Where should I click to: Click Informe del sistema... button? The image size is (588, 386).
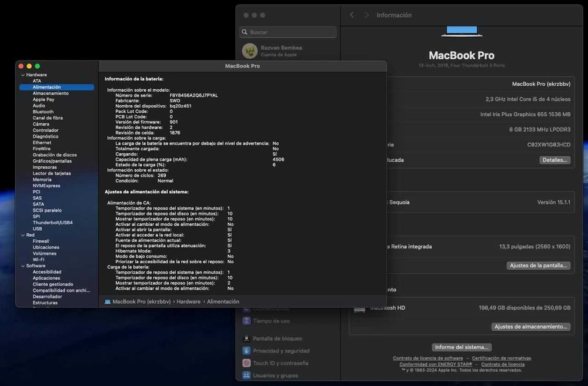tap(462, 347)
